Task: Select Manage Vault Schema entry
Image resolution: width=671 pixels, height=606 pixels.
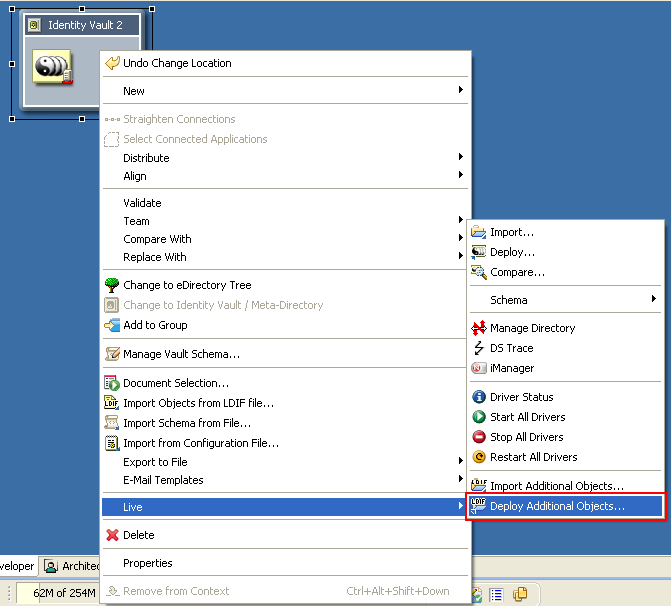Action: tap(286, 354)
